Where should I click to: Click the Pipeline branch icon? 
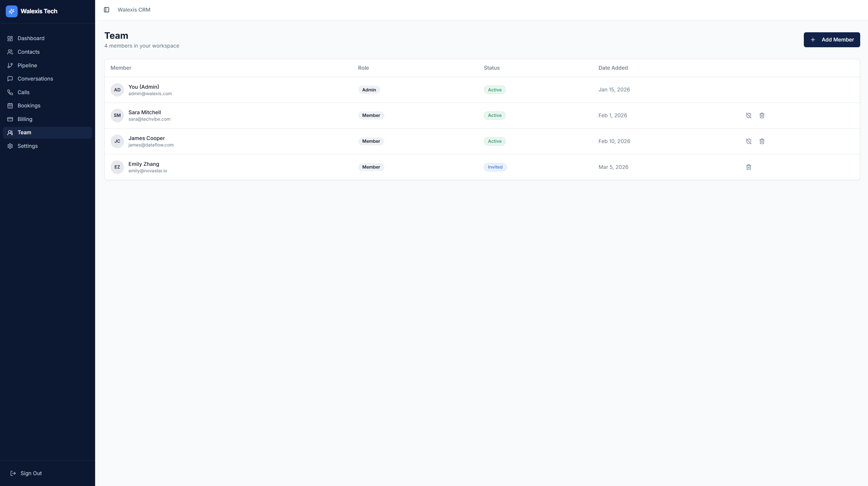tap(10, 65)
